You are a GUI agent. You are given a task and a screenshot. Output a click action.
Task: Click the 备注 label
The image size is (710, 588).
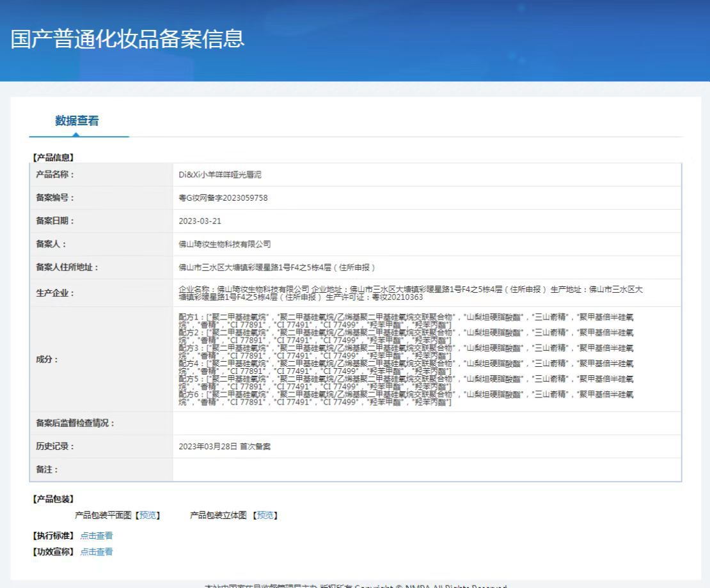(47, 470)
